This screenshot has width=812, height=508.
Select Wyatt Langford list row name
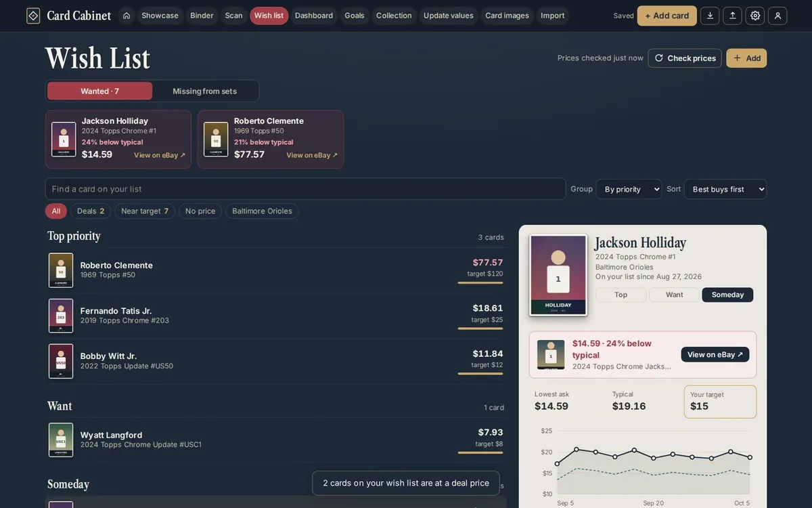click(111, 435)
